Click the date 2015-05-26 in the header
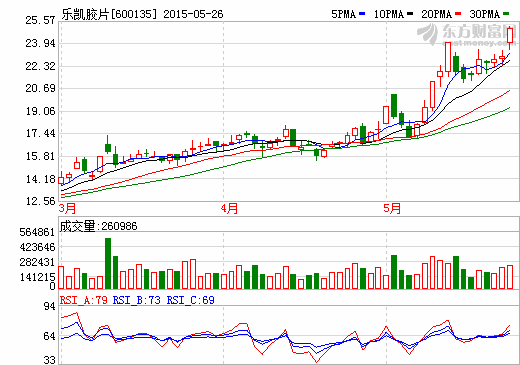 (193, 14)
